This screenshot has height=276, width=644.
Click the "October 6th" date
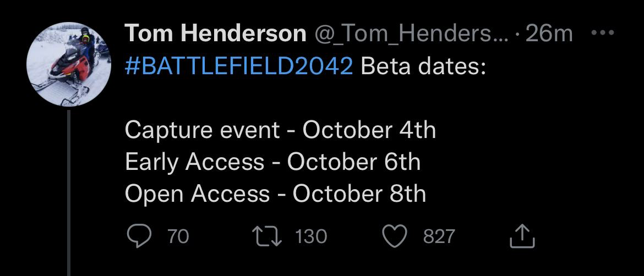click(353, 162)
